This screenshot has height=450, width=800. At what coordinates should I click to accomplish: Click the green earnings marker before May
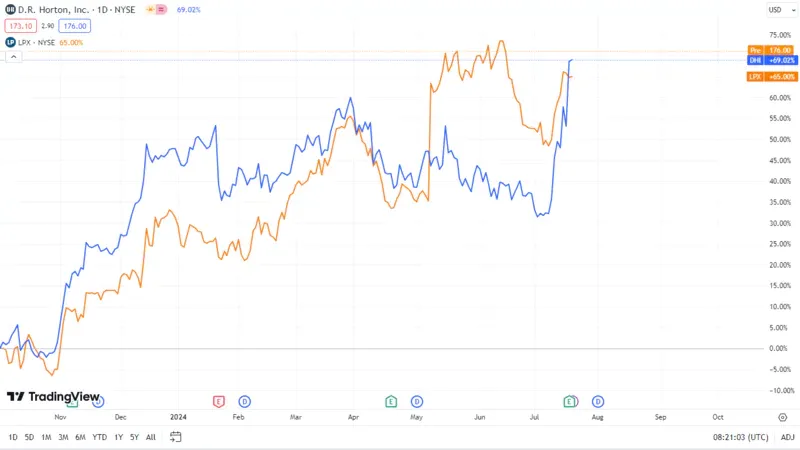point(391,402)
